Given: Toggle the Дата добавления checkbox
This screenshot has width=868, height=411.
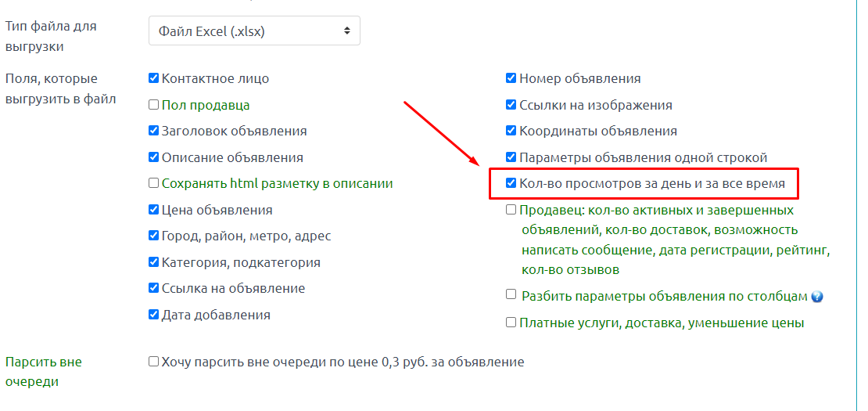Looking at the screenshot, I should (x=154, y=314).
